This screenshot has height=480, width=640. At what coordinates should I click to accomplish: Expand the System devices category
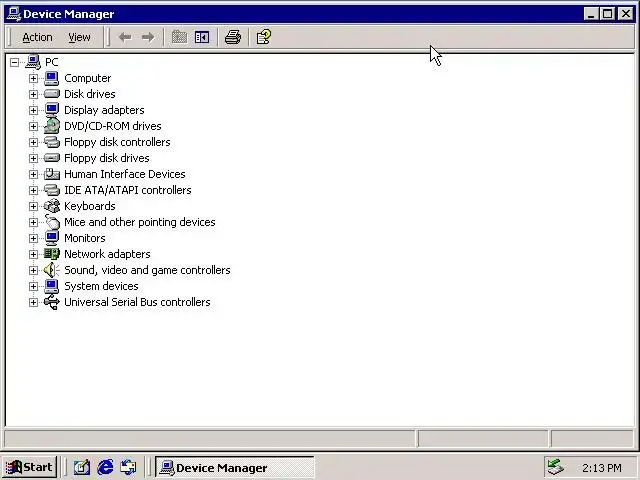tap(33, 286)
